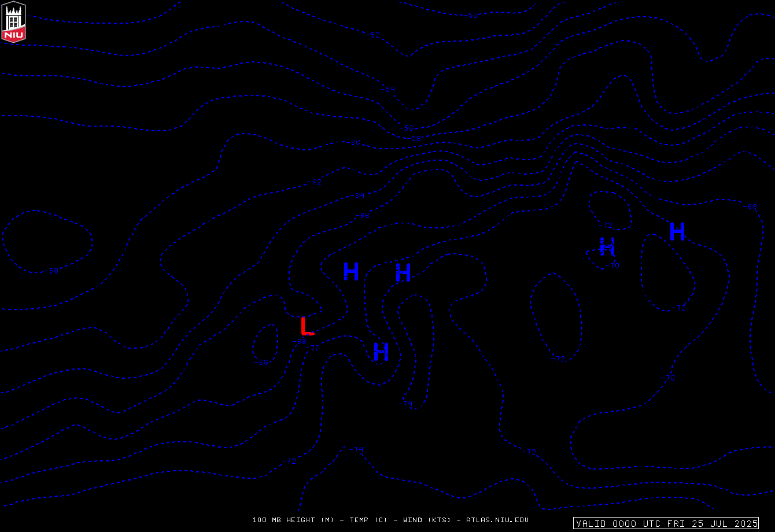Screen dimensions: 775x532
Task: Click the -70 label beside the -68 label
Action: point(313,348)
